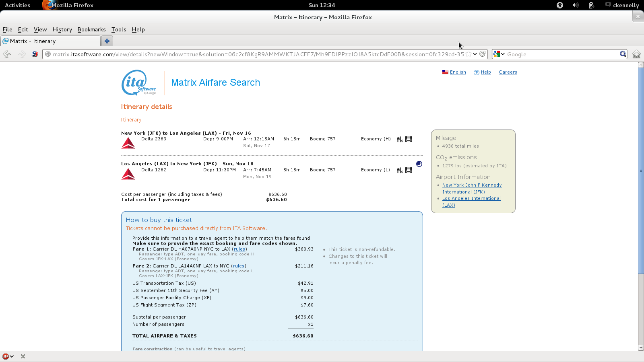
Task: Select the Matrix - Itinerary tab
Action: click(50, 41)
